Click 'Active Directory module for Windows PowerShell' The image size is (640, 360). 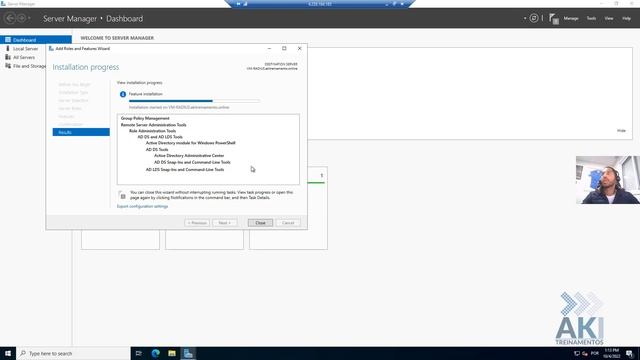191,143
